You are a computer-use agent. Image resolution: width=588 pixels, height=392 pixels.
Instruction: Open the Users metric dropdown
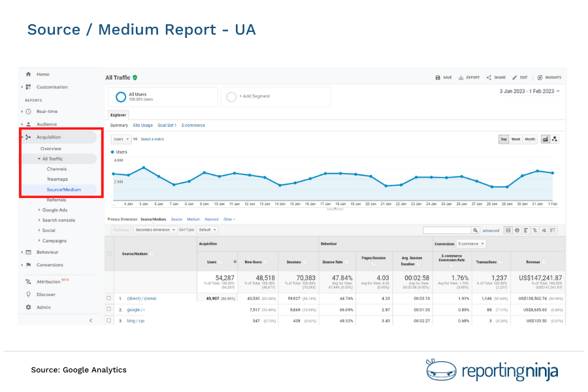(121, 139)
